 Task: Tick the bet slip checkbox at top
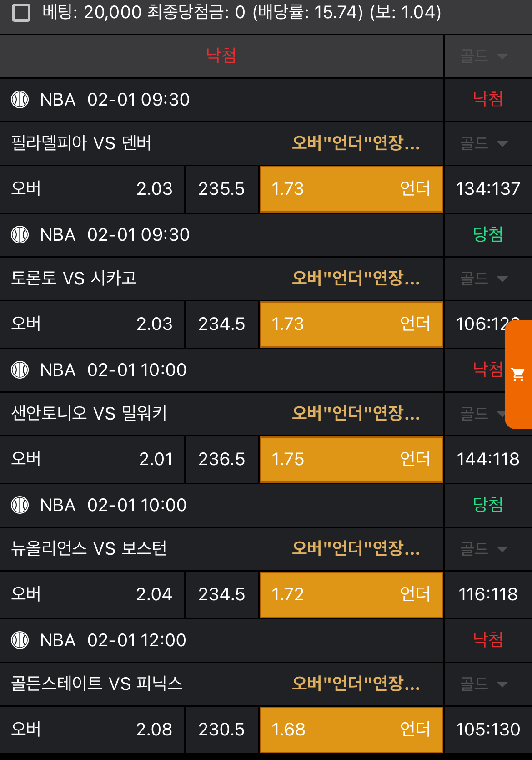click(21, 13)
